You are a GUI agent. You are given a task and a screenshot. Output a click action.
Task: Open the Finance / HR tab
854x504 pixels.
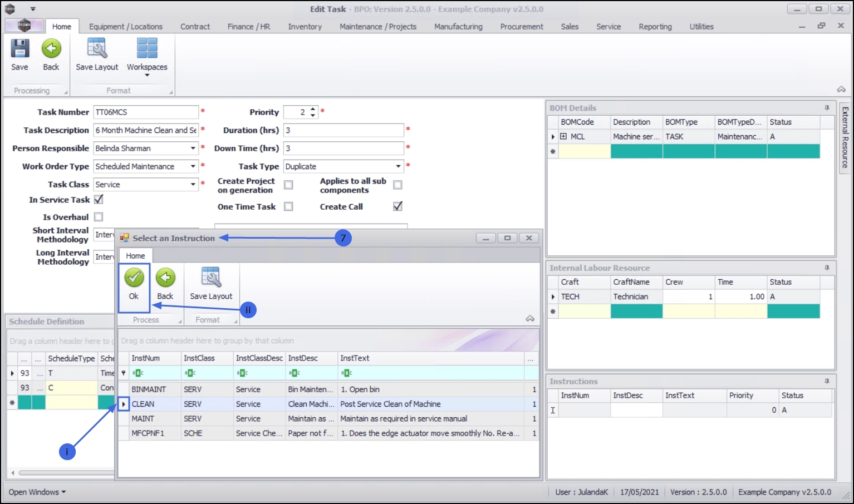(249, 27)
